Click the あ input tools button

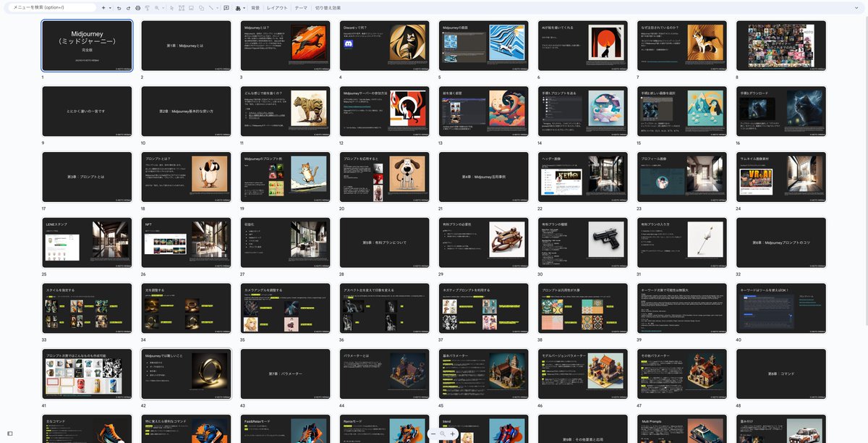click(x=238, y=7)
